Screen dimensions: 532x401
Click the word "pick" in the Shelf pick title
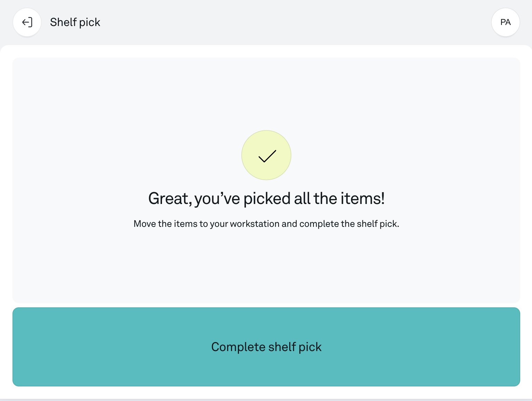89,23
